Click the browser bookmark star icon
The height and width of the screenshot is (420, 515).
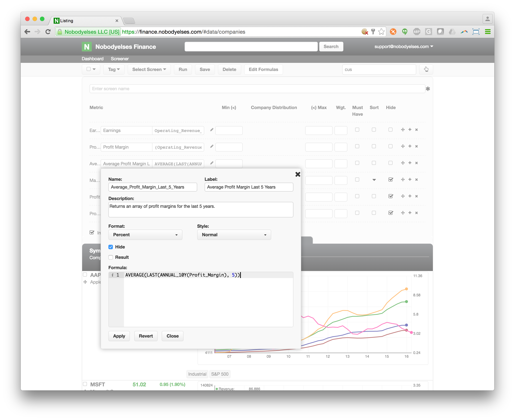click(x=381, y=32)
